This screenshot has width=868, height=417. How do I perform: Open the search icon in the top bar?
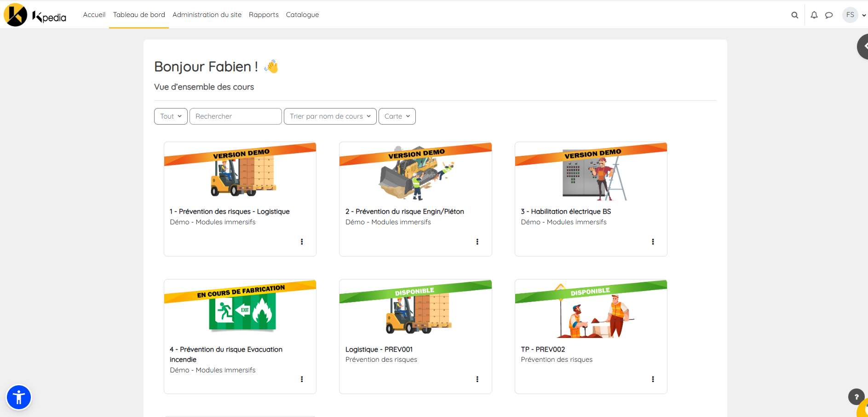click(x=794, y=15)
